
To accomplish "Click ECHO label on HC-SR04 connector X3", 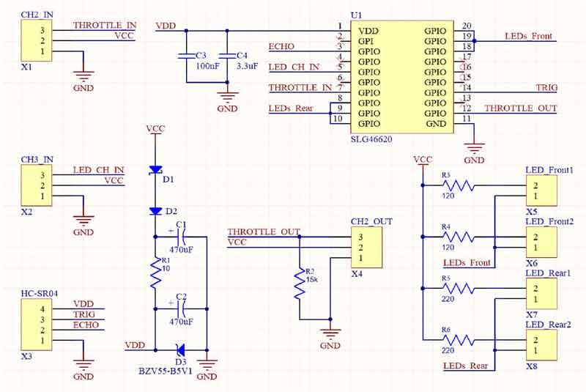I will pyautogui.click(x=86, y=325).
